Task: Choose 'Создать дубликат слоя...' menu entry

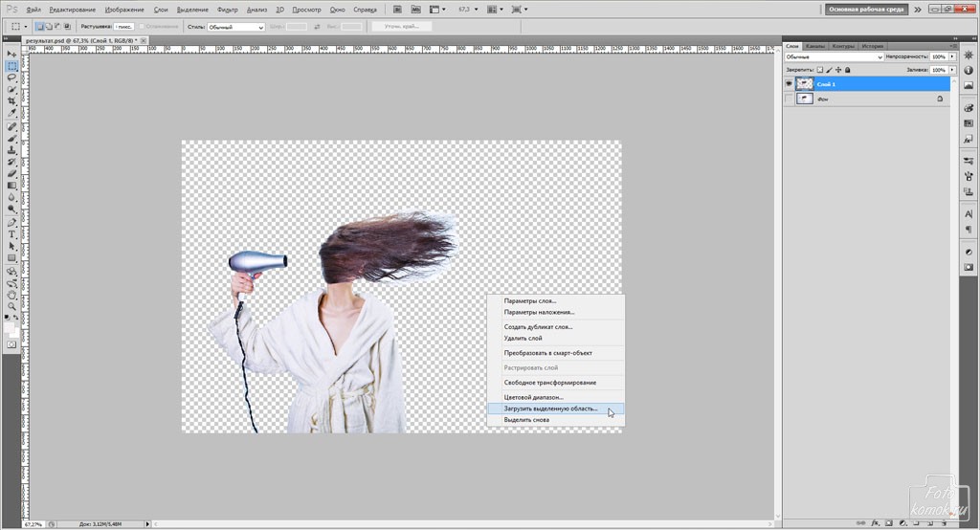Action: tap(538, 327)
